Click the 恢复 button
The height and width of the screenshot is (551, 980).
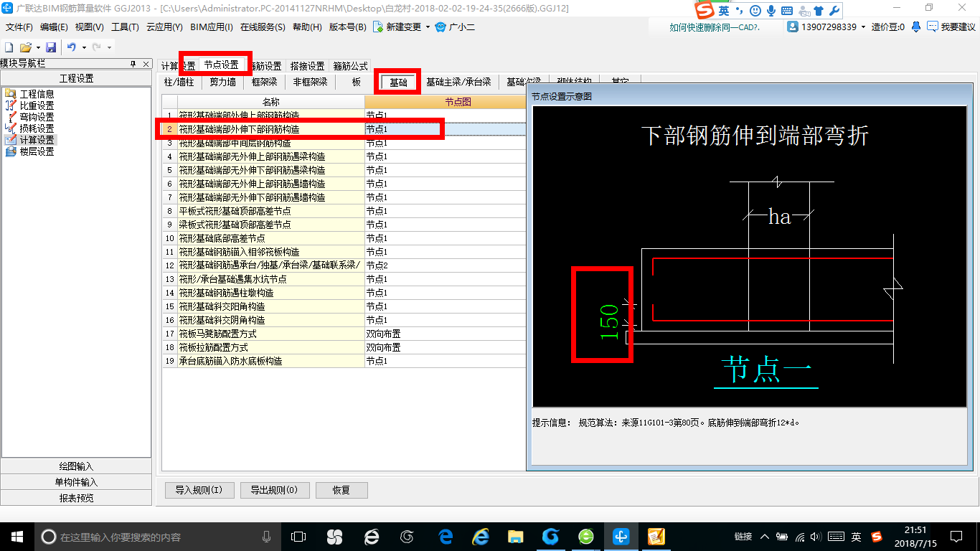click(341, 491)
